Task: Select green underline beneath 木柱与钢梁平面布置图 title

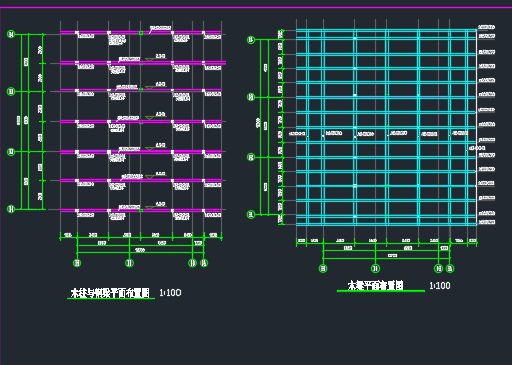Action: point(111,298)
